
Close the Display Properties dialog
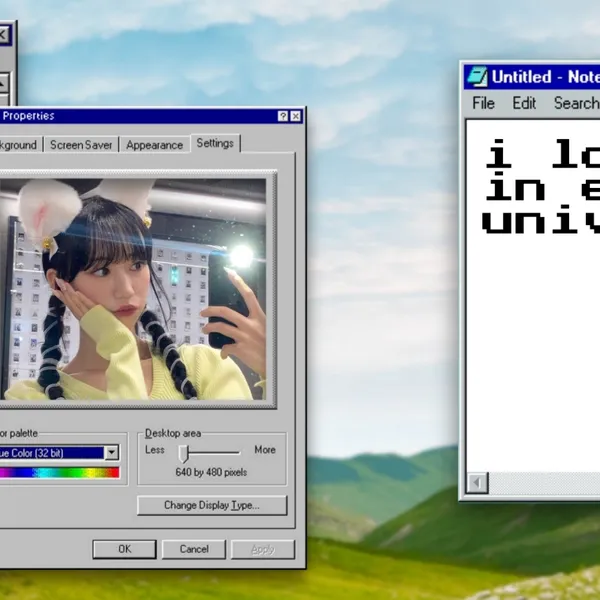[x=296, y=116]
